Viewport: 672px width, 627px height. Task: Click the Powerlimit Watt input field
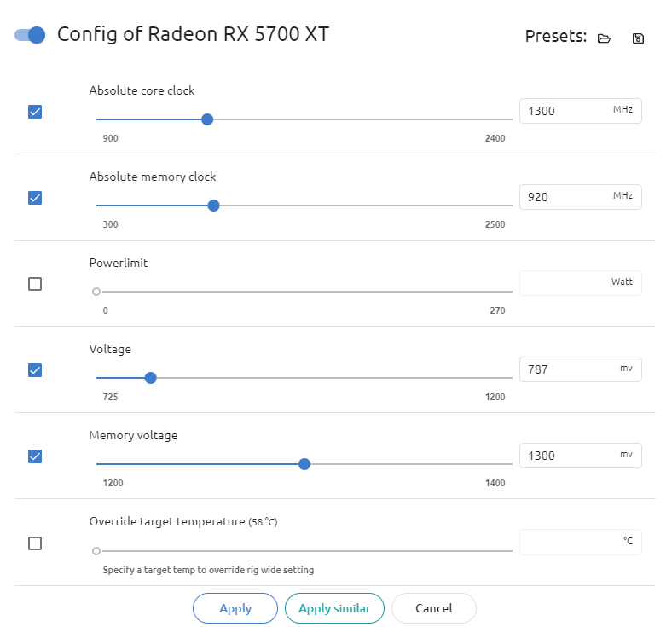pyautogui.click(x=580, y=283)
